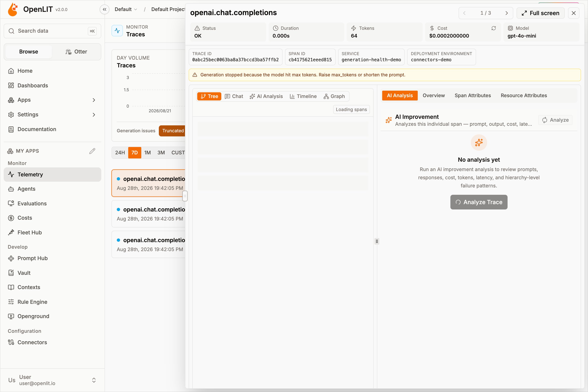Open Rule Engine
The height and width of the screenshot is (392, 588).
(x=52, y=302)
